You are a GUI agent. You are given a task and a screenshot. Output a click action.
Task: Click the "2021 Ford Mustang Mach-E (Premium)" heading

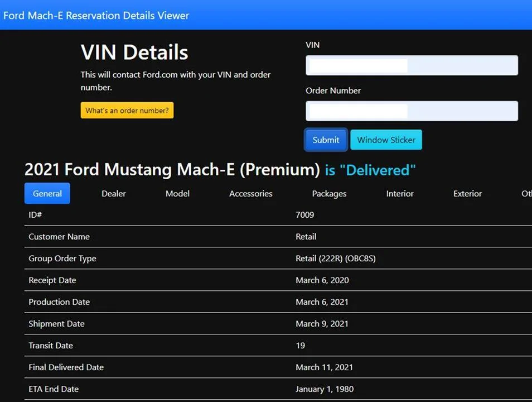pyautogui.click(x=172, y=170)
